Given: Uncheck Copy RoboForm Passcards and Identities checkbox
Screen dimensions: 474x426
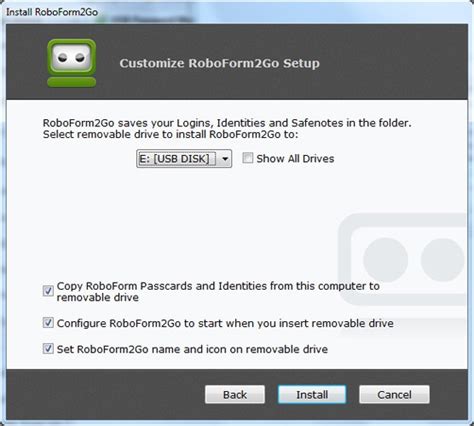Looking at the screenshot, I should [x=48, y=291].
